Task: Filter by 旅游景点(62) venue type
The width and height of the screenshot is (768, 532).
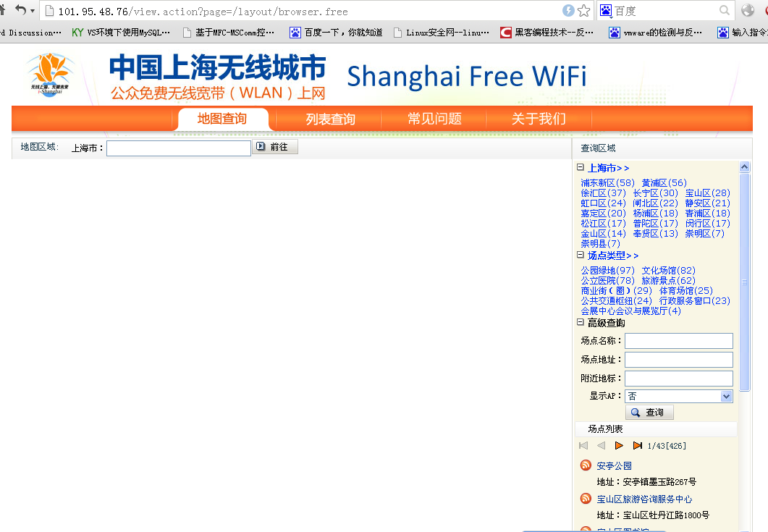Action: pyautogui.click(x=669, y=281)
